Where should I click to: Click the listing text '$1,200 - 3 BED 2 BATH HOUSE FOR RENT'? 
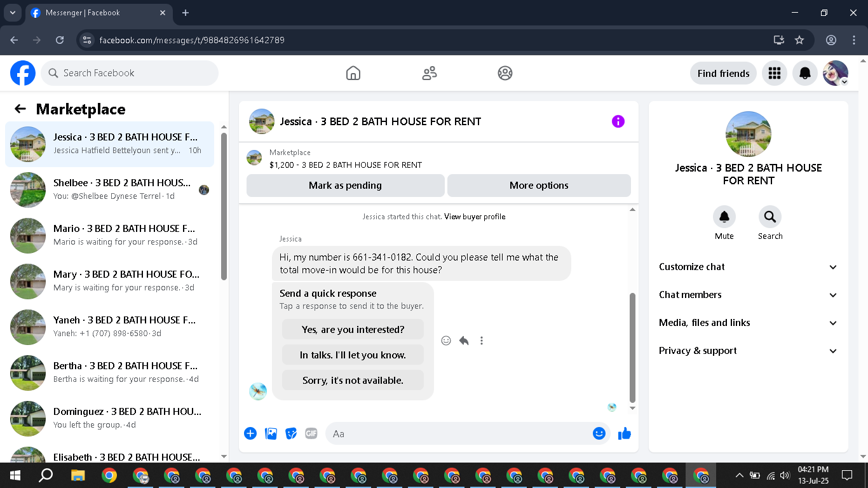346,165
